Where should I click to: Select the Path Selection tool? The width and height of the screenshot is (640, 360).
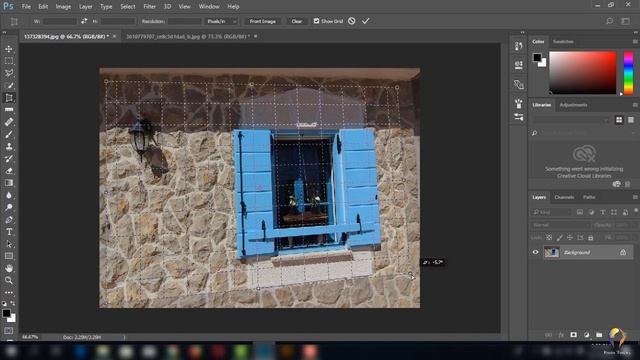click(9, 244)
